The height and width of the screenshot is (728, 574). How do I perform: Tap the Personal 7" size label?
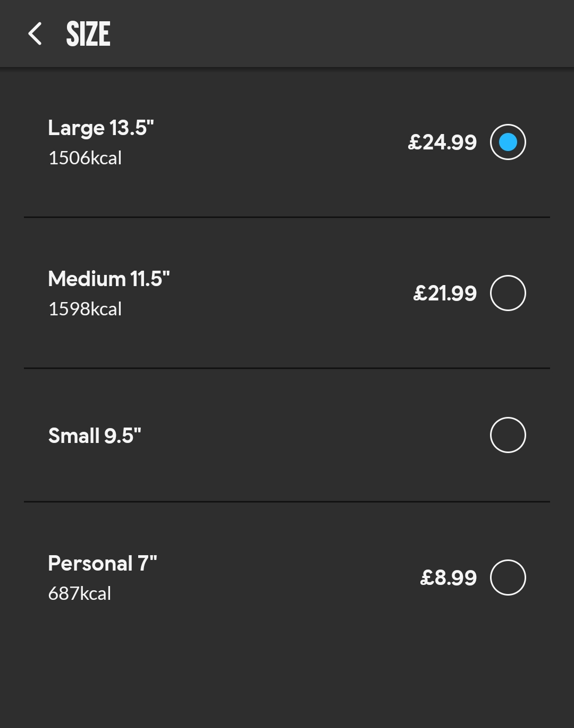103,564
